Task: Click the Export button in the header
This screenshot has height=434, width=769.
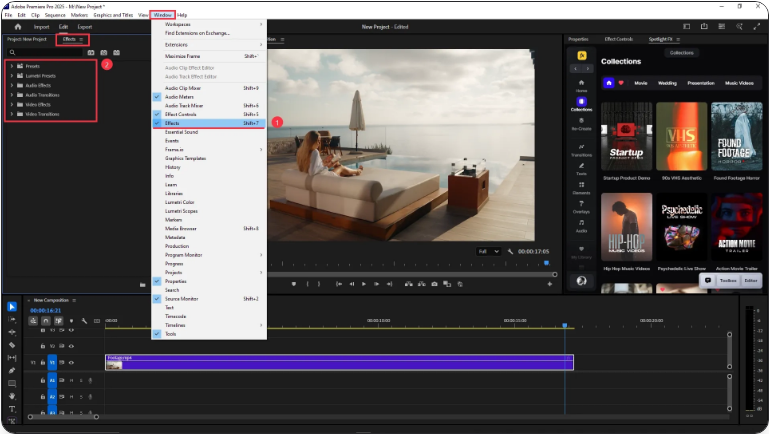Action: (85, 26)
